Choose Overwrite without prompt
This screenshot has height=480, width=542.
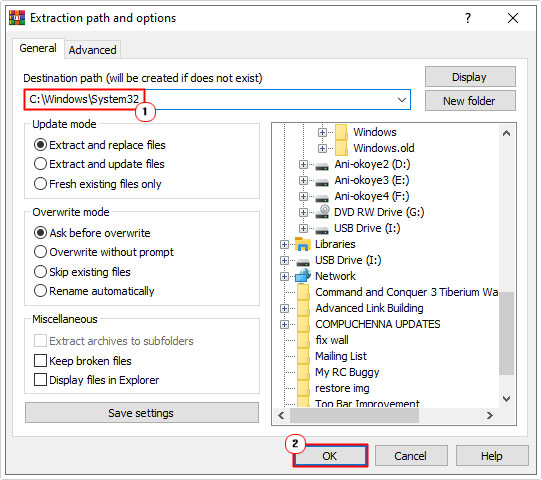pyautogui.click(x=104, y=252)
